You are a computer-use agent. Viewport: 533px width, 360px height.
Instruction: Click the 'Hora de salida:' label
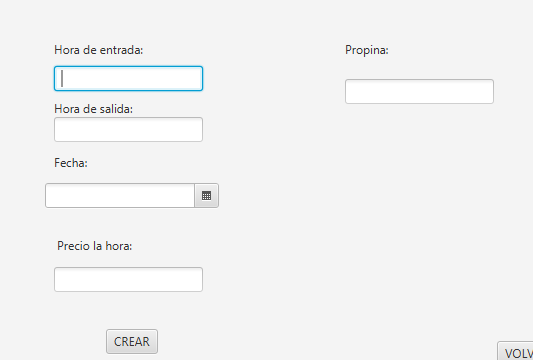pos(93,109)
